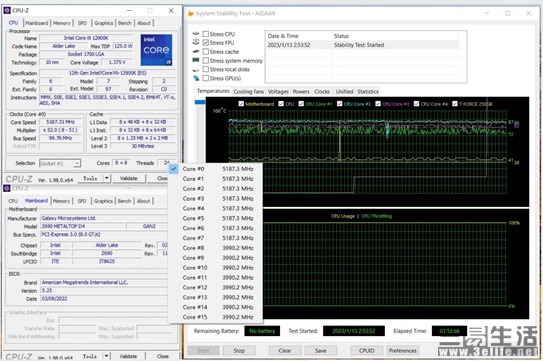543x361 pixels.
Task: Click the FPU icon beside Stress FPU
Action: pos(196,42)
